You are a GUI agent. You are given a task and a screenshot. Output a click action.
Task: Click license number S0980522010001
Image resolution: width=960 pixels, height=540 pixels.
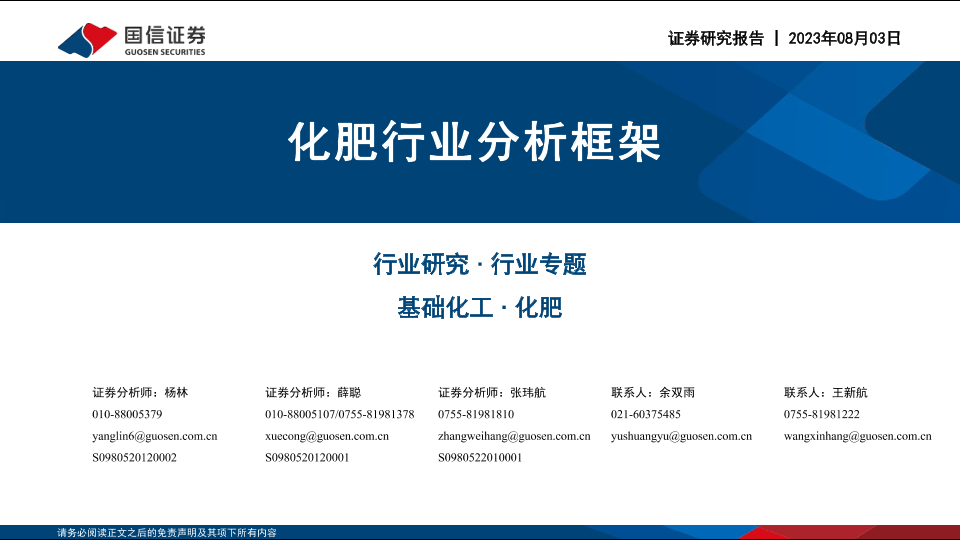tap(480, 458)
